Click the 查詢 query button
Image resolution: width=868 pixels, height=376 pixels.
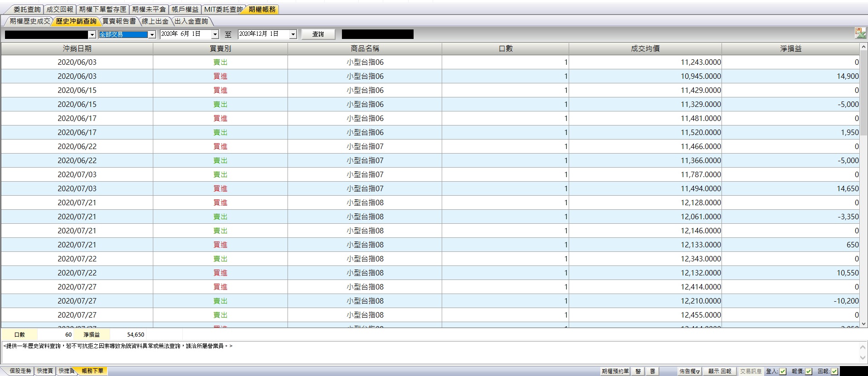point(318,34)
